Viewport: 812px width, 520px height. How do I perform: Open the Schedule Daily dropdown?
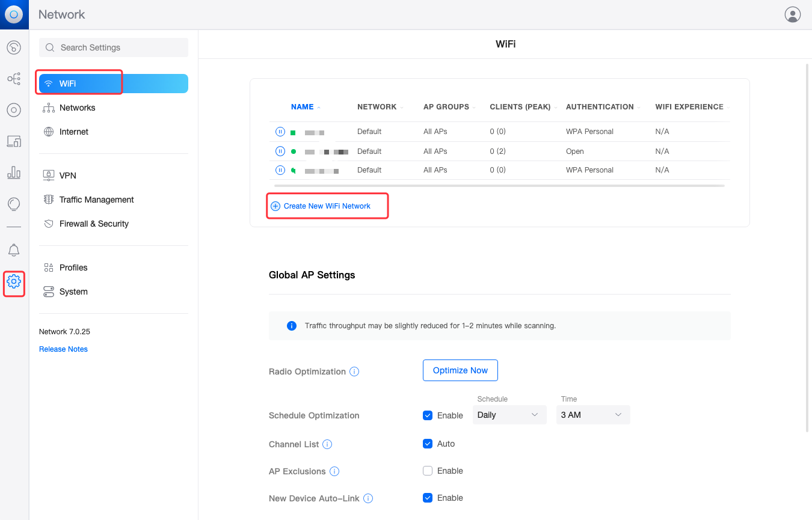509,415
